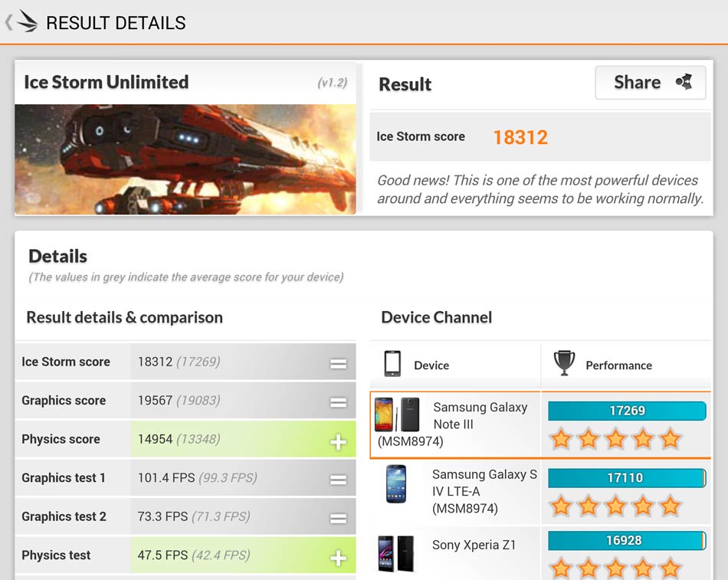Image resolution: width=728 pixels, height=580 pixels.
Task: Expand the Physics test plus icon
Action: [x=339, y=558]
